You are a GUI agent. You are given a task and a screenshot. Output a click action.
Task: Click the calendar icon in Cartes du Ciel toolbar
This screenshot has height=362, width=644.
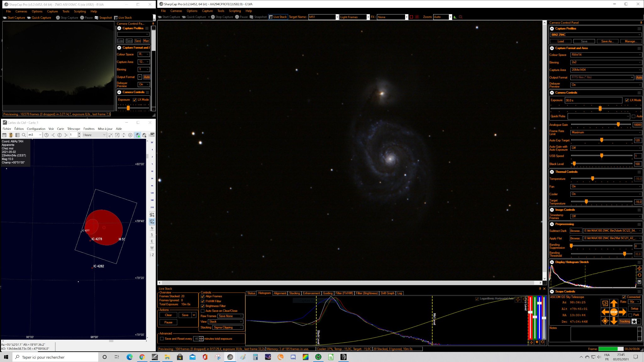click(4, 135)
